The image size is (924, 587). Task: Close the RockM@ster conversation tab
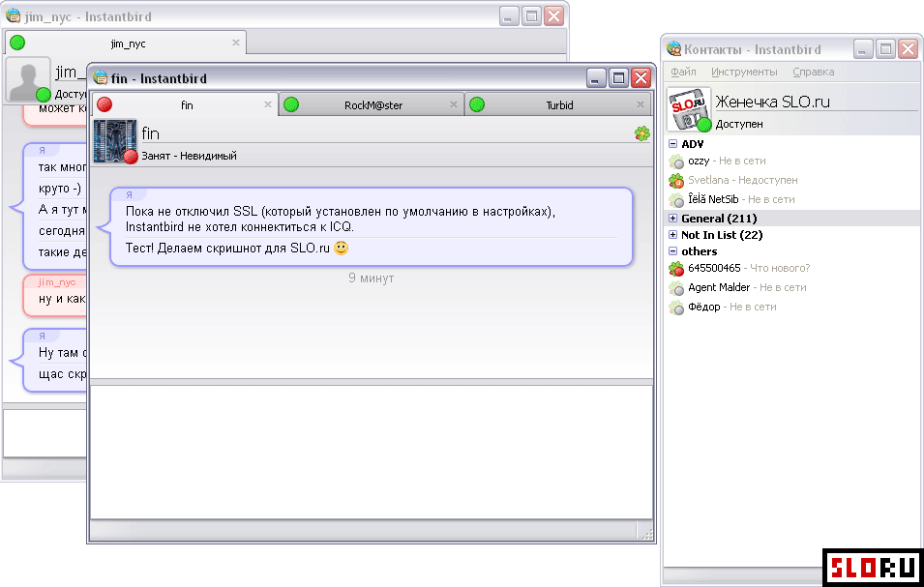(453, 104)
